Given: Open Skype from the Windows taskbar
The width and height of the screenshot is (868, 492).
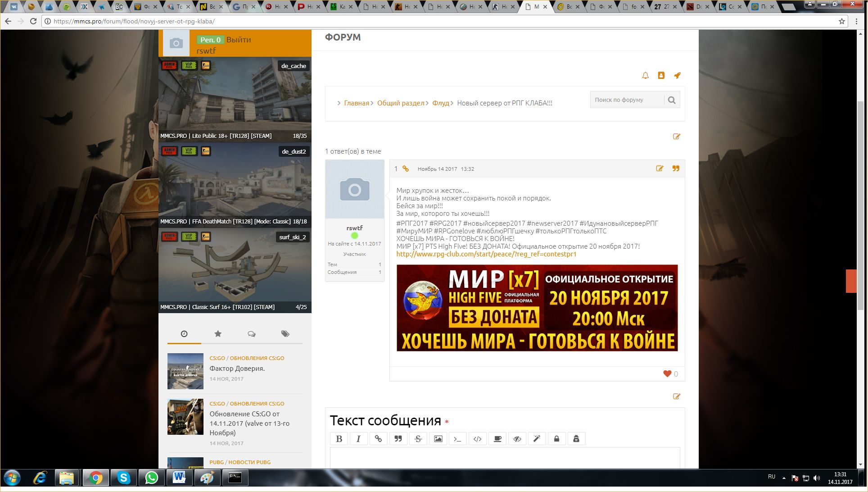Looking at the screenshot, I should point(123,478).
